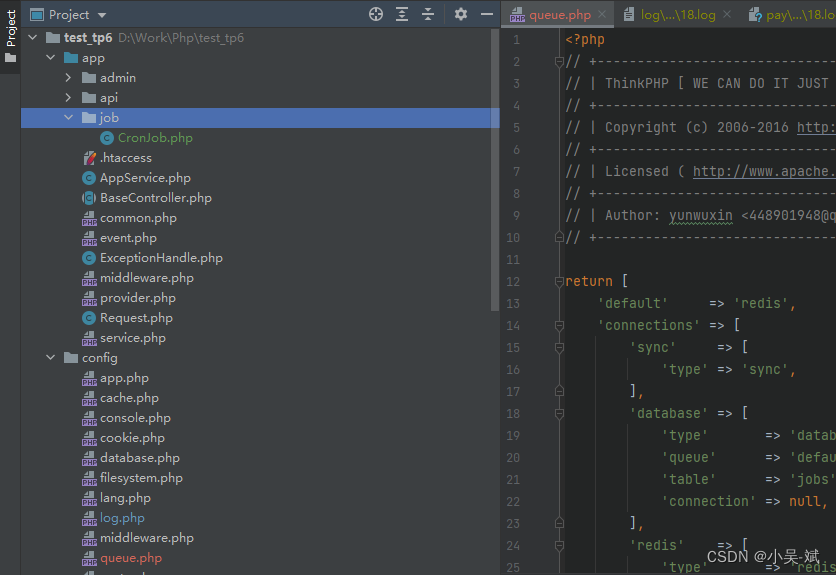Click the database.php PHP file icon
Image resolution: width=836 pixels, height=575 pixels.
pyautogui.click(x=89, y=458)
